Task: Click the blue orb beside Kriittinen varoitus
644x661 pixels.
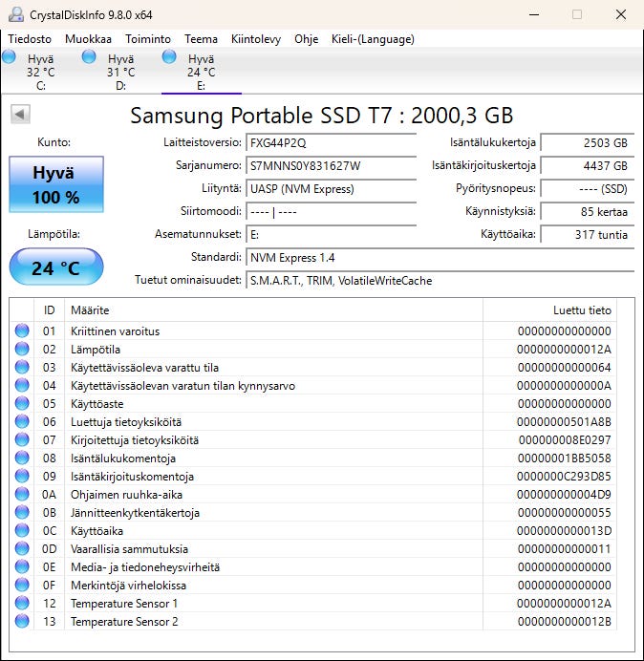Action: point(22,331)
